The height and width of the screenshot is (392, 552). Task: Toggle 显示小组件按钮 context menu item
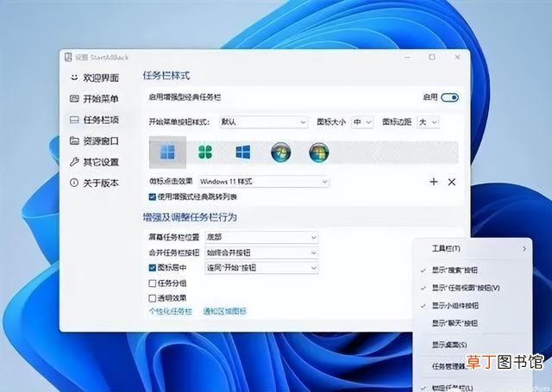[472, 306]
